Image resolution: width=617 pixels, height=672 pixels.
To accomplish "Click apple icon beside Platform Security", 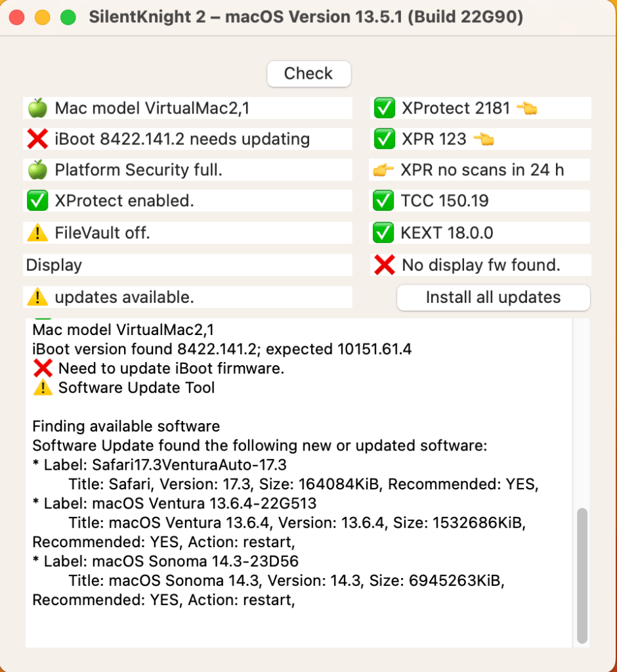I will [x=37, y=170].
